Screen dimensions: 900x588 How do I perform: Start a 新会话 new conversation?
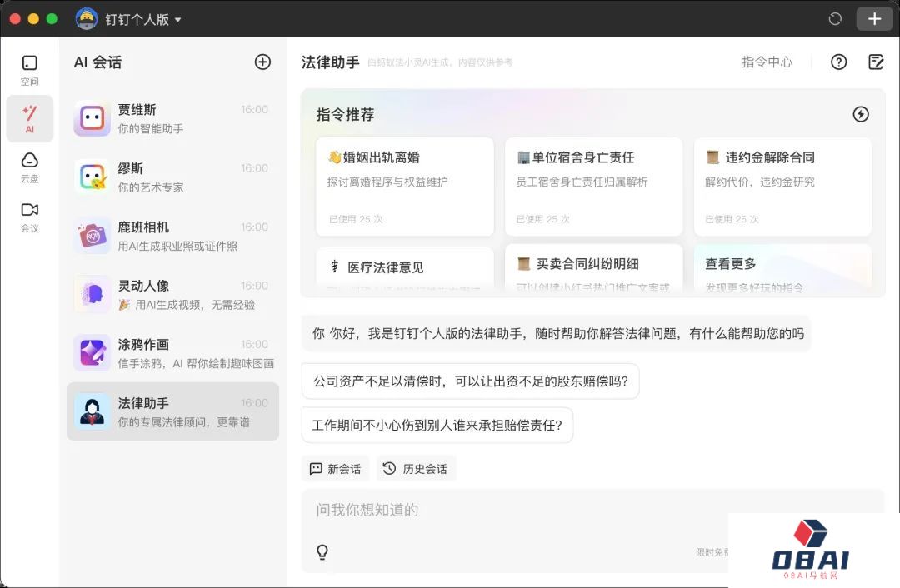[336, 469]
